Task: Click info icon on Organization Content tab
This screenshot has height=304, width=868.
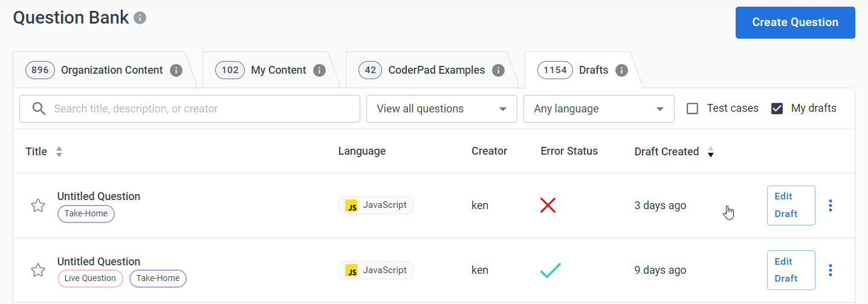Action: [176, 70]
